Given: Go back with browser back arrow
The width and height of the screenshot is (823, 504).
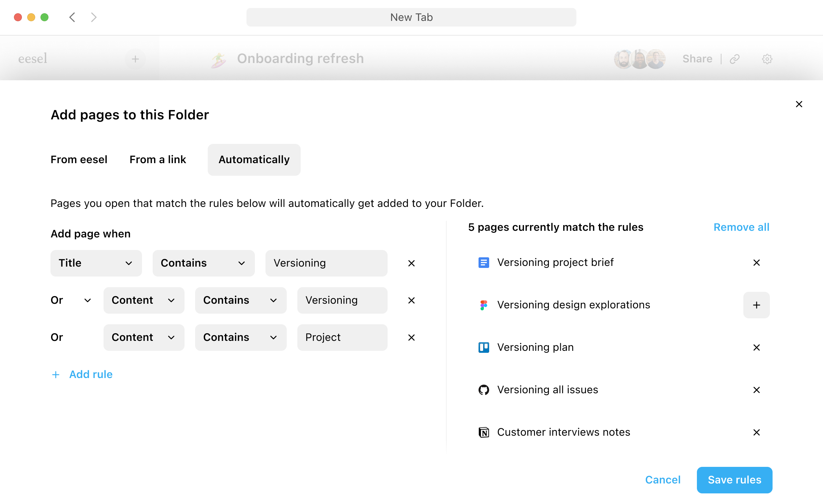Looking at the screenshot, I should (x=72, y=17).
